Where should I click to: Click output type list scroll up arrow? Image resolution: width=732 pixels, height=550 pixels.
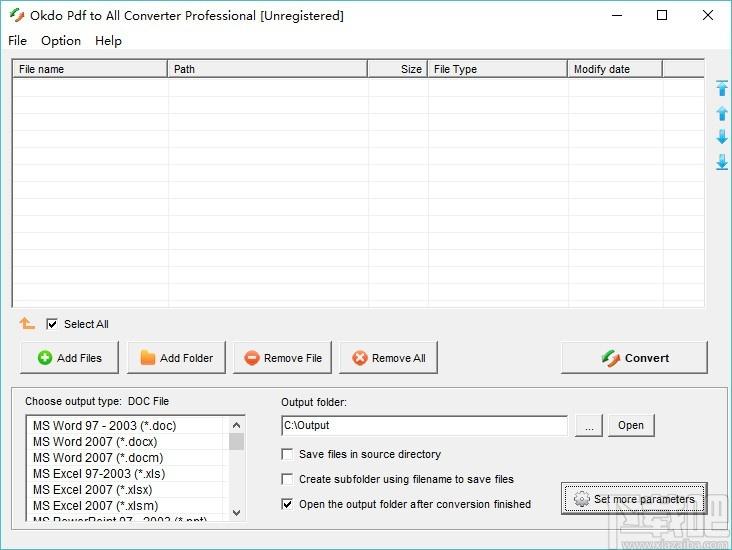pos(236,425)
